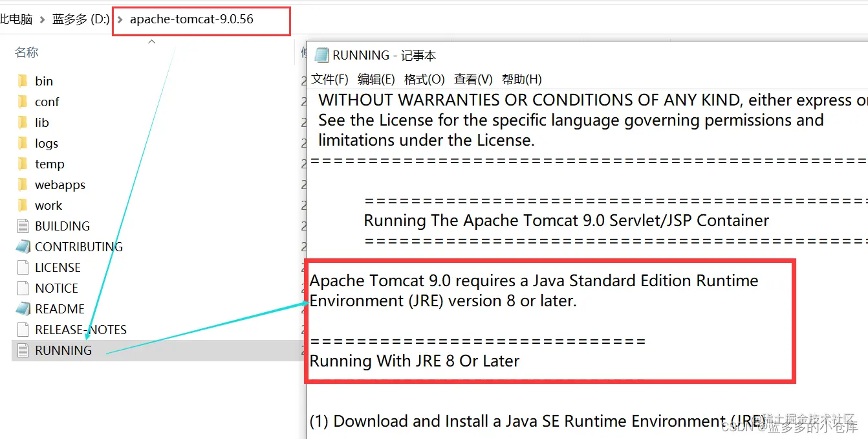This screenshot has height=439, width=868.
Task: Click the BUILDING text file icon
Action: tap(23, 226)
